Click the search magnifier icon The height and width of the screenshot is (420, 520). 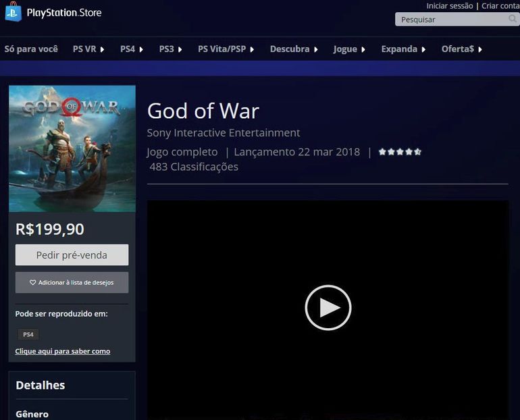click(x=513, y=19)
